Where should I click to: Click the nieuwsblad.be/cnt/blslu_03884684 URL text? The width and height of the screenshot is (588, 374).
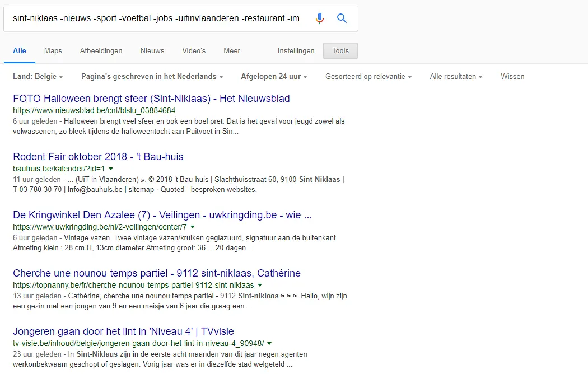pyautogui.click(x=94, y=110)
